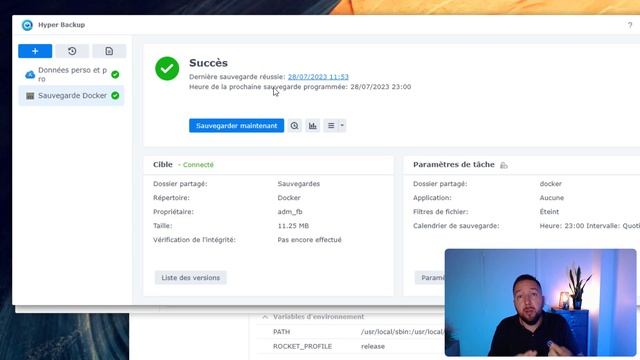
Task: Open the help question mark icon
Action: click(x=630, y=25)
